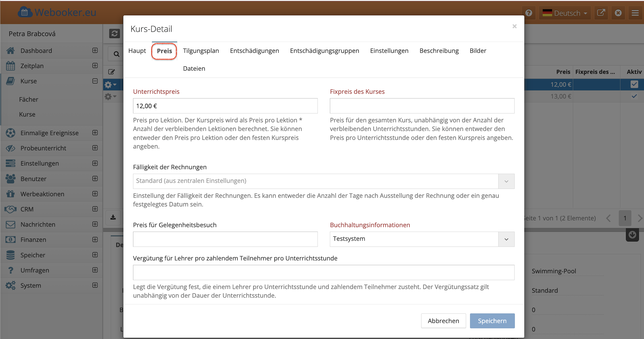Viewport: 644px width, 339px height.
Task: Click the Fixpreis des Kurses input field
Action: click(x=422, y=106)
